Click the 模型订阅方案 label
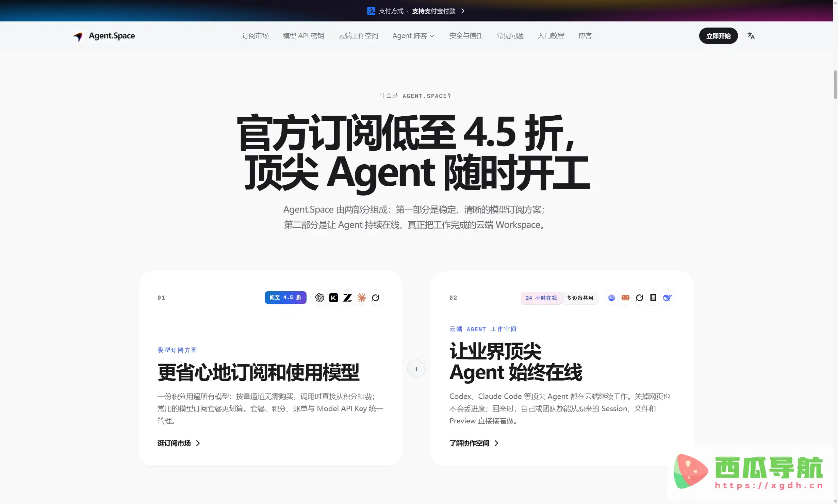The height and width of the screenshot is (504, 838). click(177, 350)
